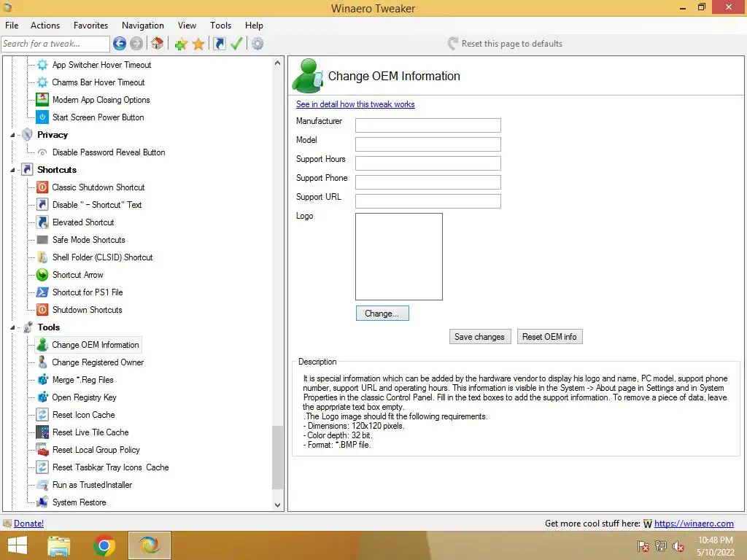Click the Start Screen Power Button icon

click(x=42, y=117)
